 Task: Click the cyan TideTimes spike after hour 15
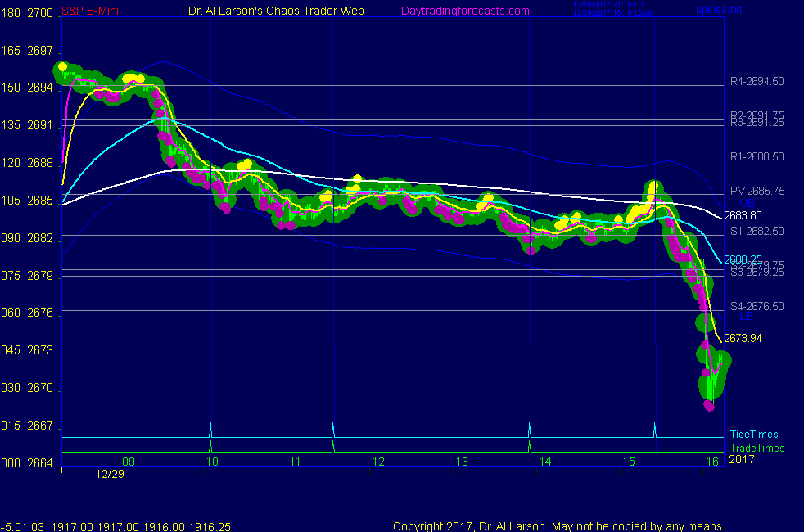(655, 430)
